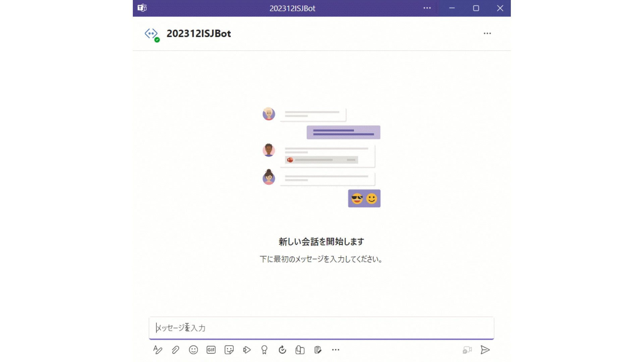Open the Praise badge icon
Image resolution: width=644 pixels, height=362 pixels.
tap(264, 350)
